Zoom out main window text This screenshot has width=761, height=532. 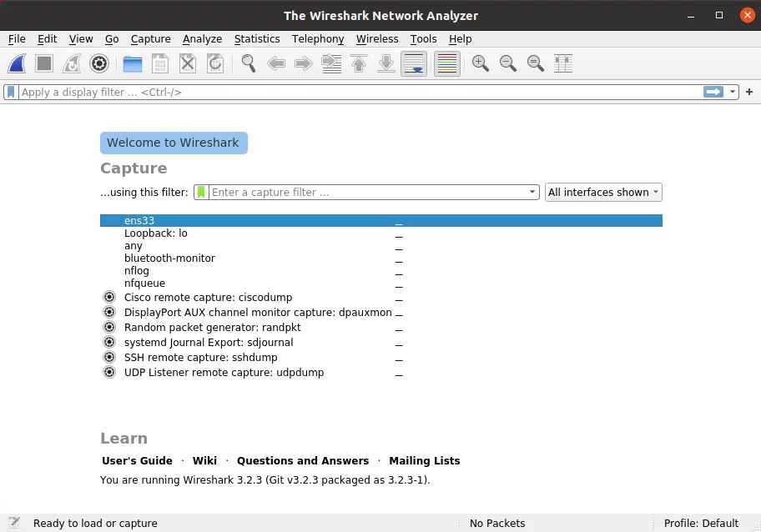tap(508, 63)
